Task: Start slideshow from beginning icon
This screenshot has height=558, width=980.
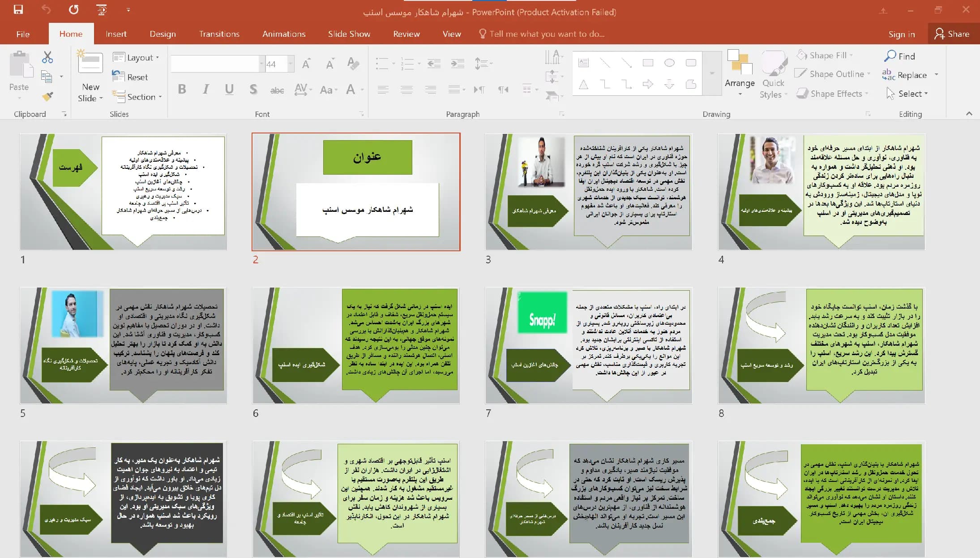Action: point(102,9)
